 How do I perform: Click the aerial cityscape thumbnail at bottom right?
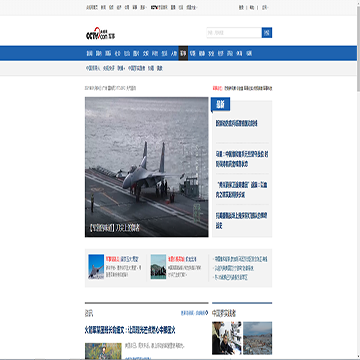[257, 338]
